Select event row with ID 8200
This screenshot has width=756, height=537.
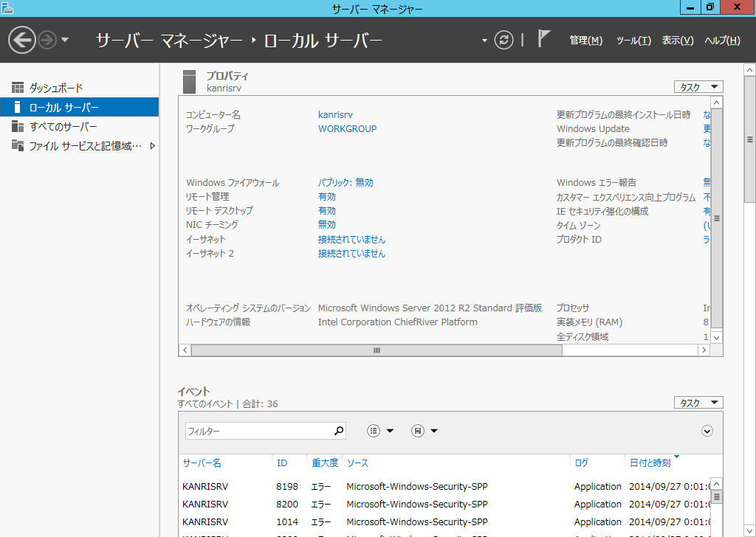pyautogui.click(x=446, y=505)
